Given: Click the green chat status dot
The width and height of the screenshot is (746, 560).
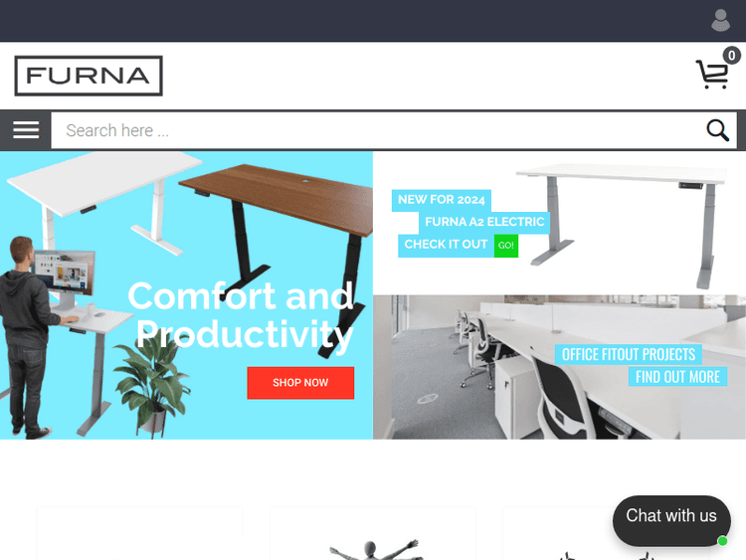Looking at the screenshot, I should (x=723, y=541).
